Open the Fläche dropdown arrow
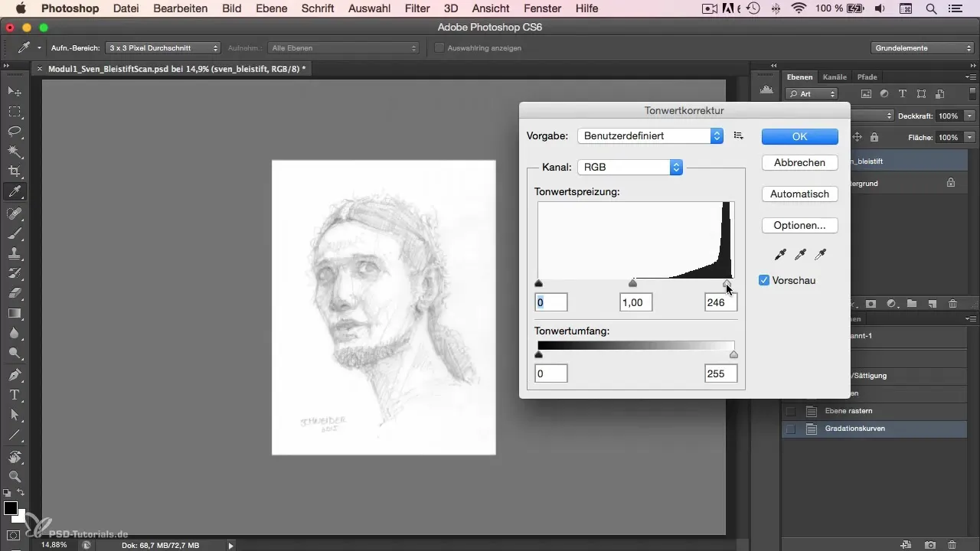 969,137
